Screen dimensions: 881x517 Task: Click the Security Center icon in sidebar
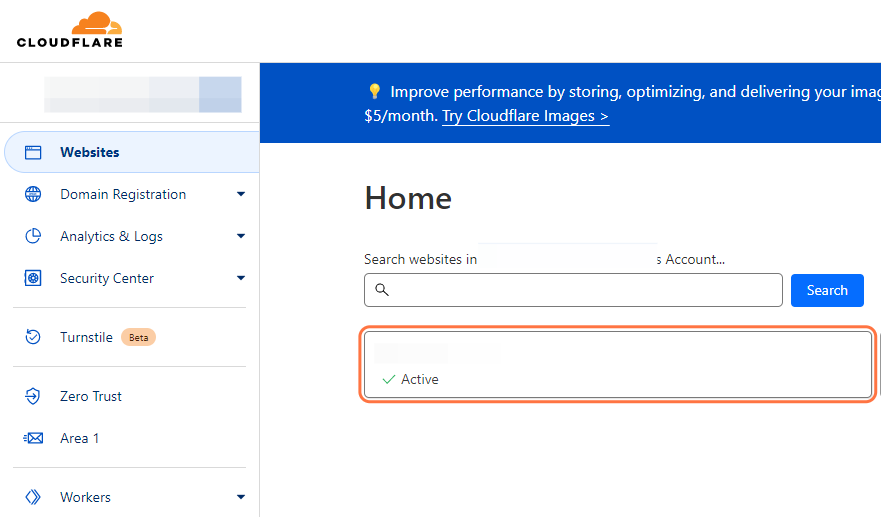point(33,279)
